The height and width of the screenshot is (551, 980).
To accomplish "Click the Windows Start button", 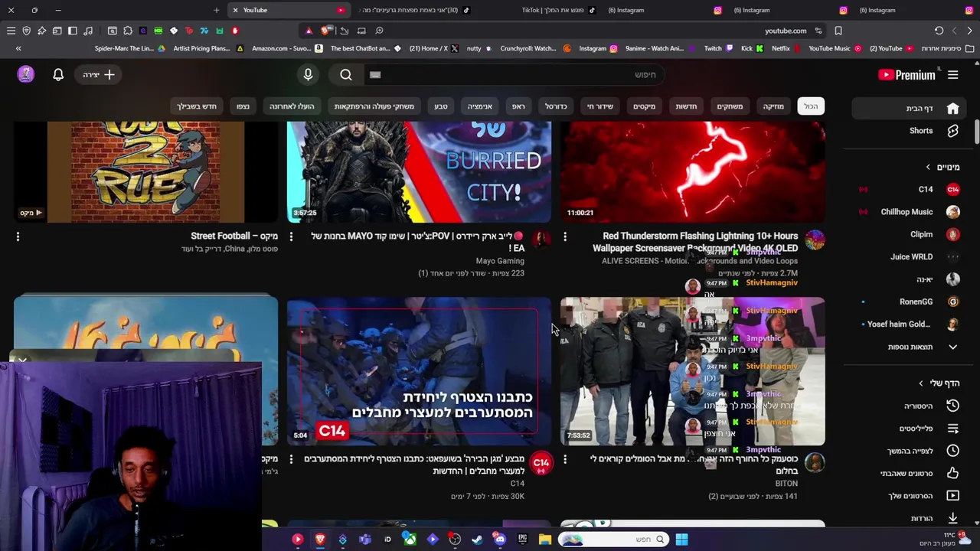I will (681, 540).
